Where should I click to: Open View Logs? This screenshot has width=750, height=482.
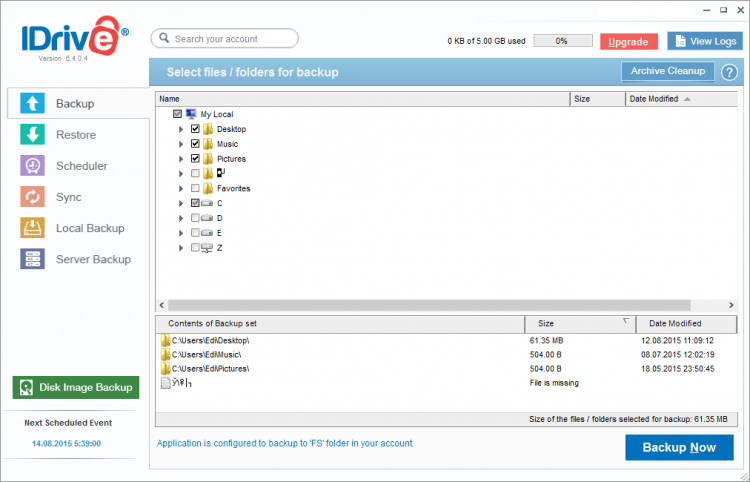click(705, 42)
